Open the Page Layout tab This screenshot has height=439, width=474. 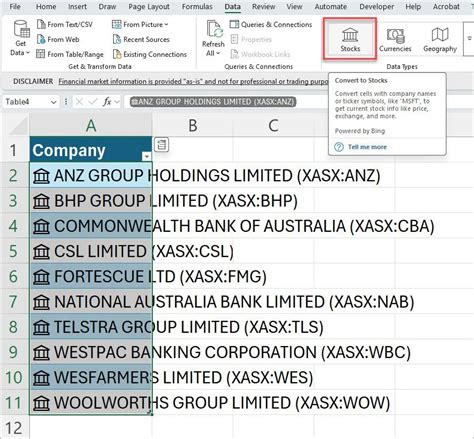[149, 6]
